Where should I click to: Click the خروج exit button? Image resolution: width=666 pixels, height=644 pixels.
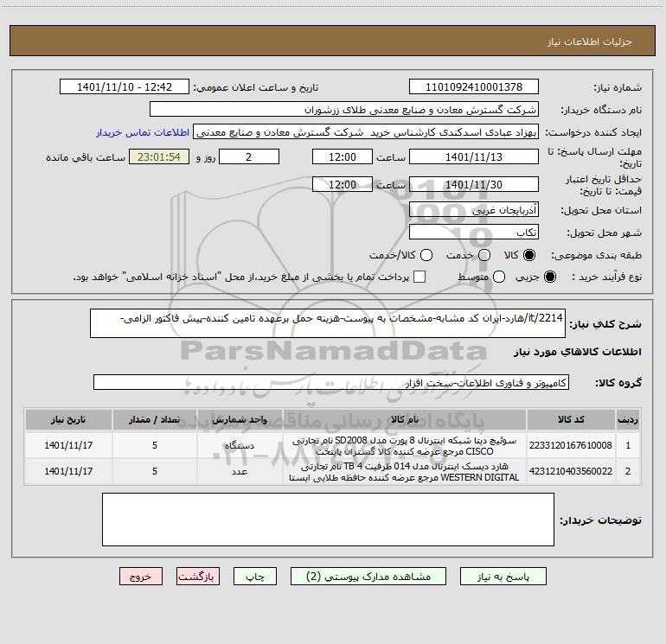click(141, 577)
